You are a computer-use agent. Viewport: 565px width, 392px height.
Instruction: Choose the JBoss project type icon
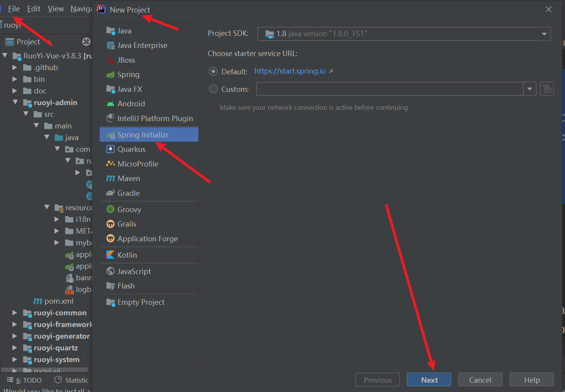tap(111, 60)
